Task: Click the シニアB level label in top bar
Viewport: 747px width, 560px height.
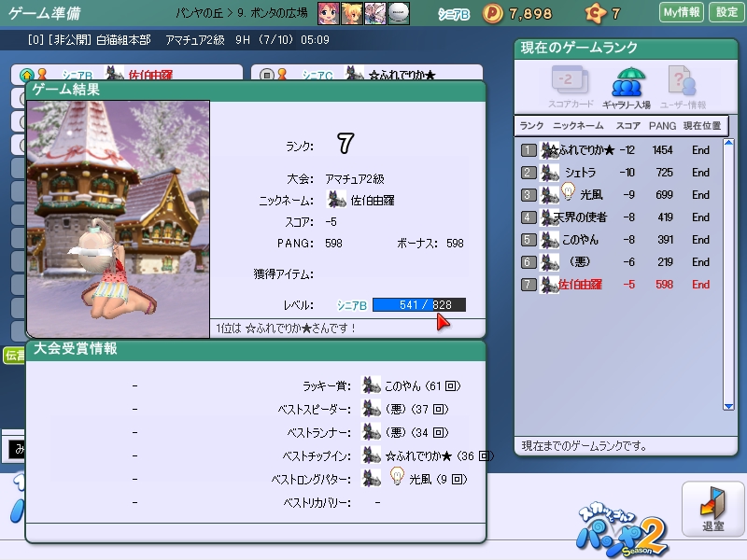Action: [x=454, y=14]
